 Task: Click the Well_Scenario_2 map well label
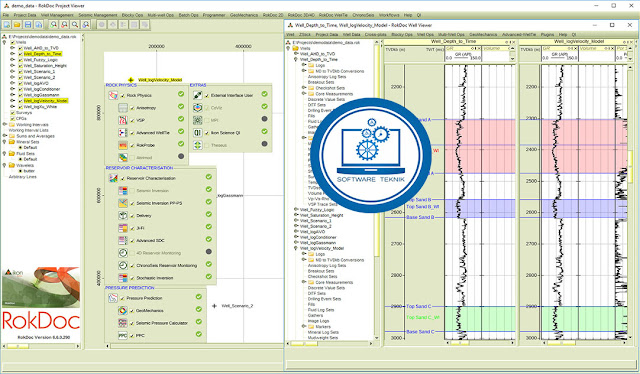[x=237, y=306]
